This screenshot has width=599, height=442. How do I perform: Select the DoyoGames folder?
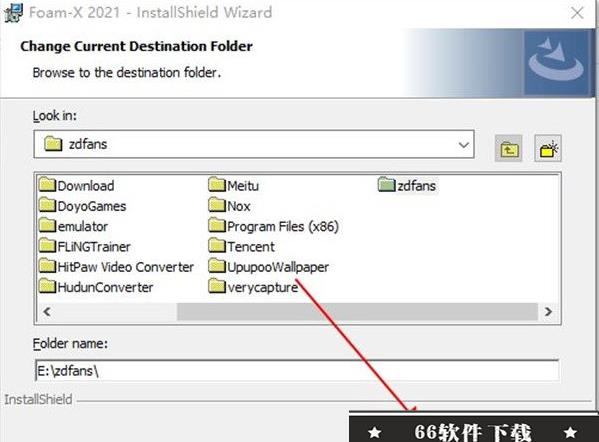tap(83, 206)
